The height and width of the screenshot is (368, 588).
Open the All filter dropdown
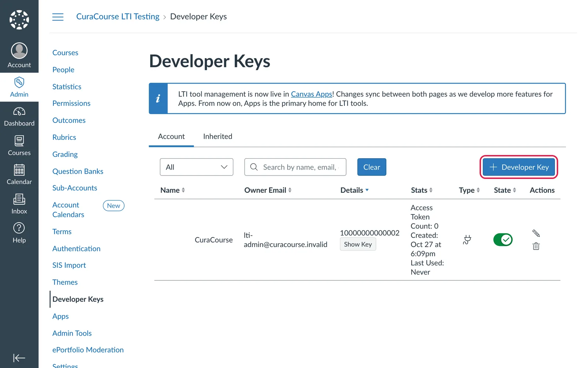point(197,167)
